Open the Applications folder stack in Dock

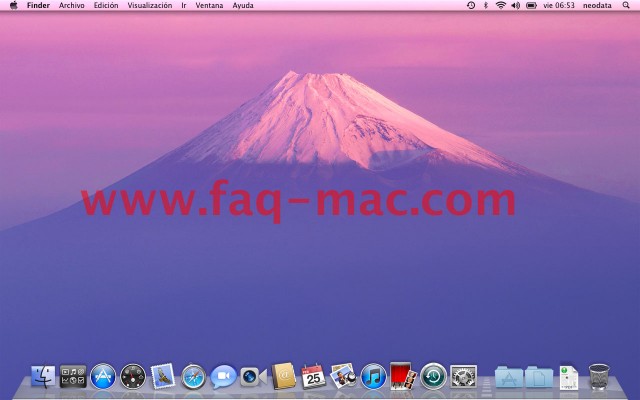(x=509, y=377)
